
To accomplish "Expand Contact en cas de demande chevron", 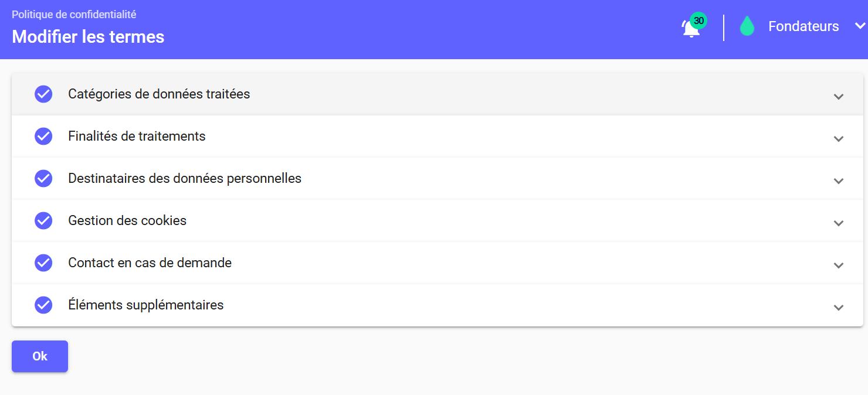I will pyautogui.click(x=839, y=265).
